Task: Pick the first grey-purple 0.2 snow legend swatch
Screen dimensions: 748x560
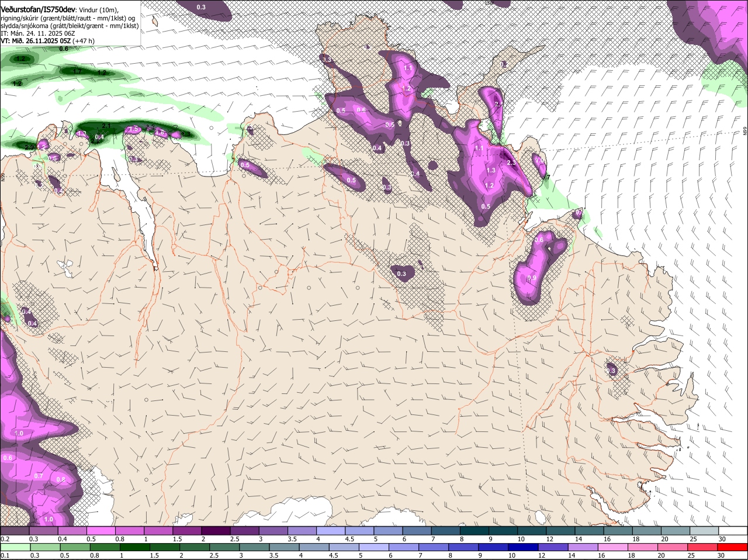Action: (15, 531)
